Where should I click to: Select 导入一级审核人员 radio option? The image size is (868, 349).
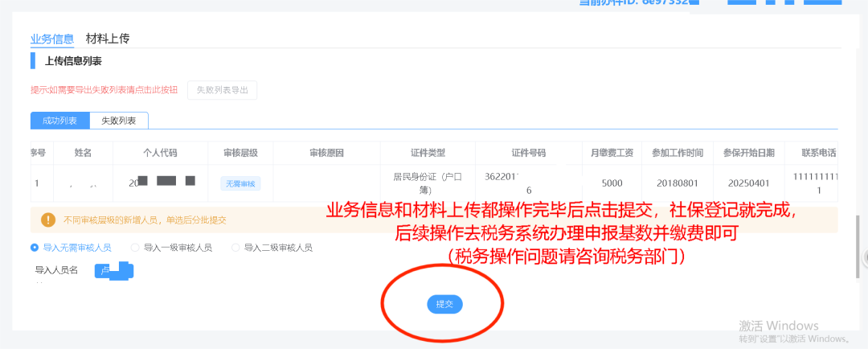coord(172,248)
